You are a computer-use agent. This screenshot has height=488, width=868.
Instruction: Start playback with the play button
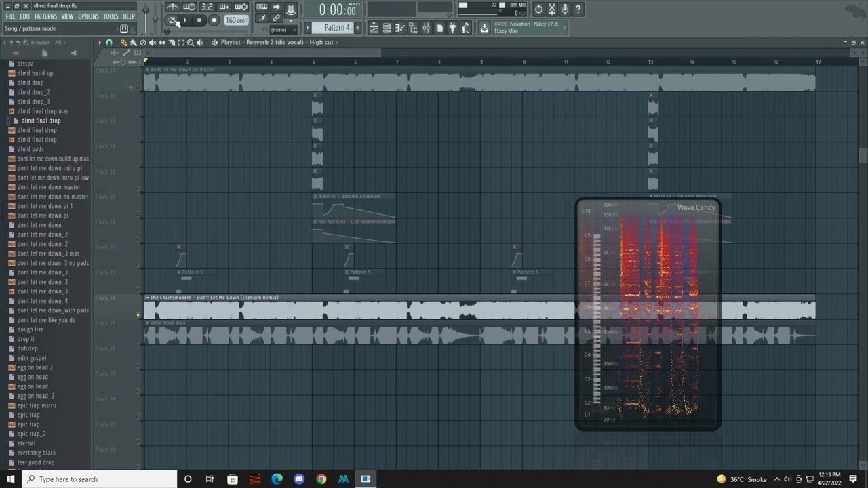(x=185, y=20)
